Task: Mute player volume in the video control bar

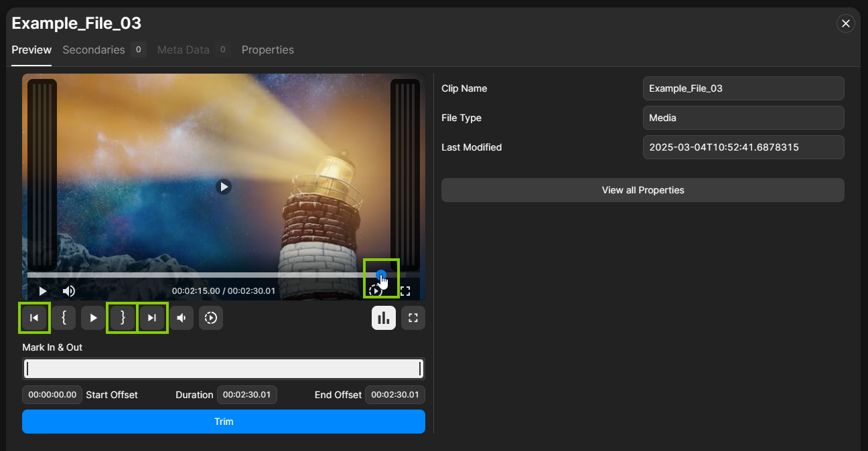Action: point(68,290)
